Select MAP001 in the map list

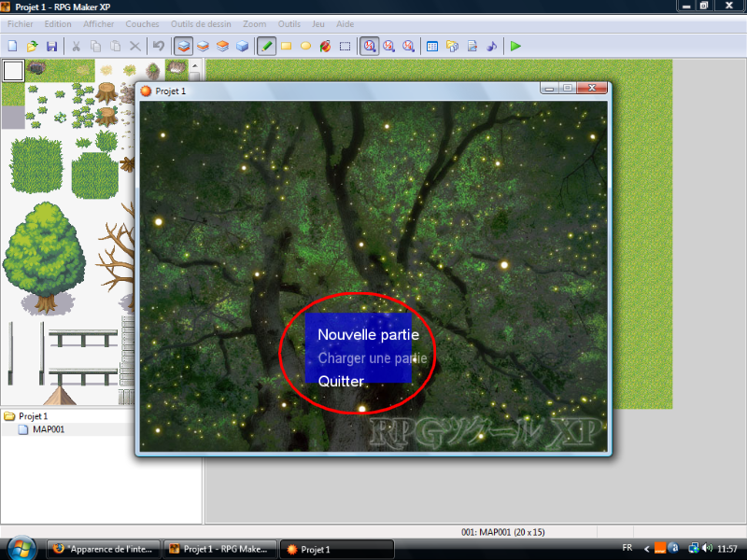click(x=49, y=429)
